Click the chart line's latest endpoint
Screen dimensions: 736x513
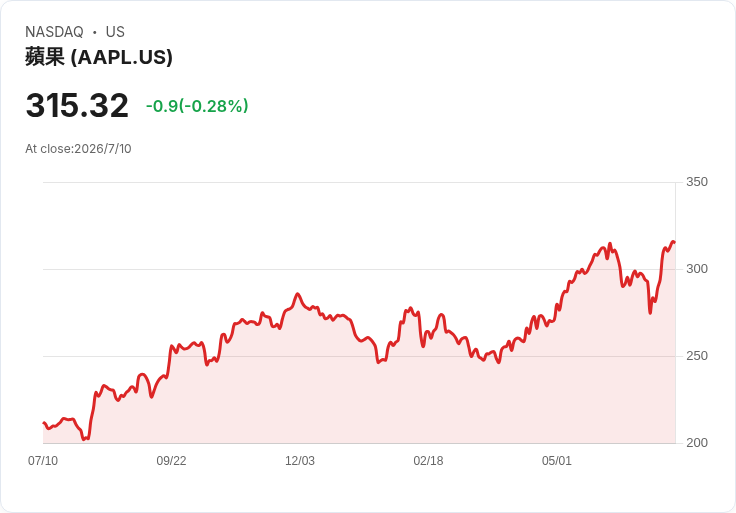coord(675,243)
